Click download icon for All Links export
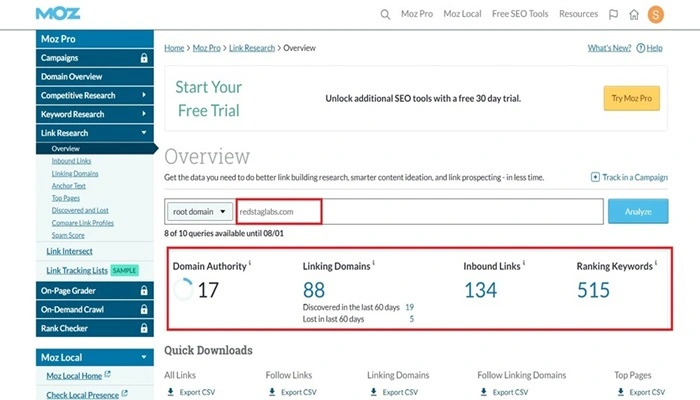The image size is (700, 400). (x=168, y=393)
